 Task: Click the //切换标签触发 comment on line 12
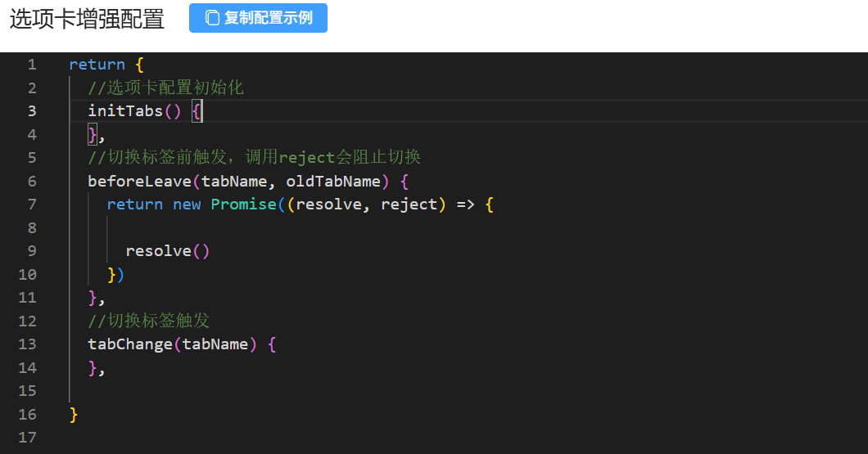pos(149,321)
